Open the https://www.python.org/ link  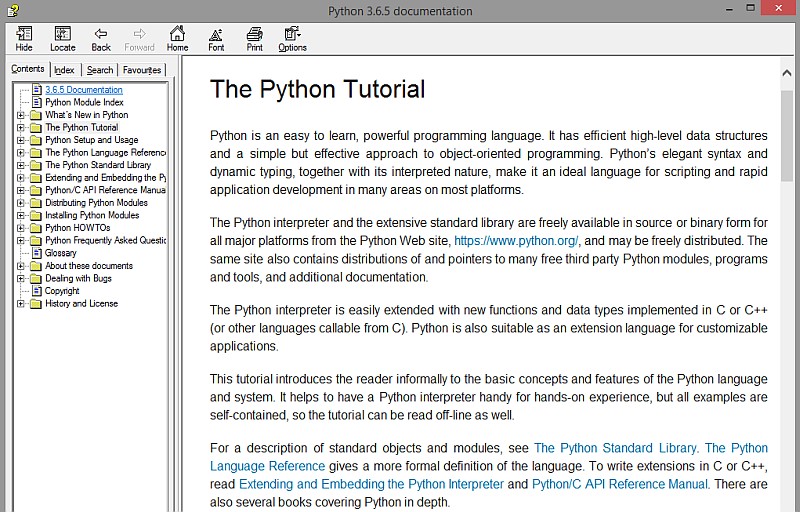(516, 241)
